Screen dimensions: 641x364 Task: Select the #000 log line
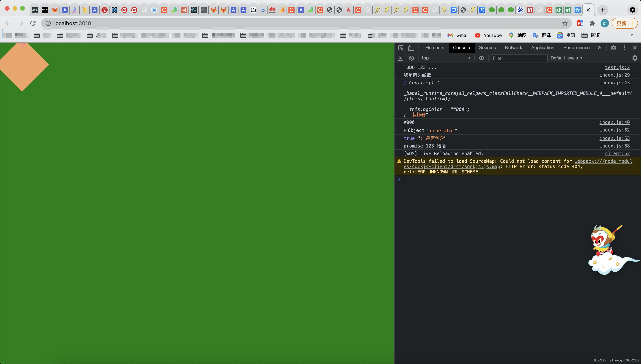pyautogui.click(x=517, y=122)
